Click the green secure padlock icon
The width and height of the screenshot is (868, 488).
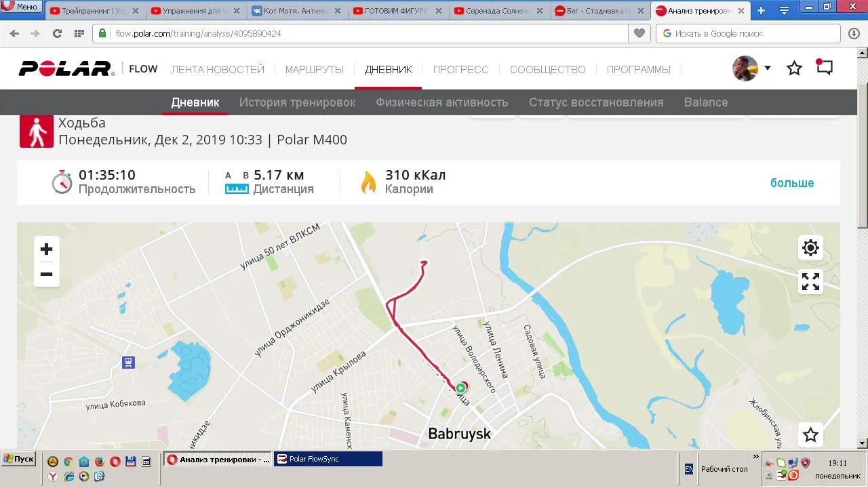click(102, 33)
